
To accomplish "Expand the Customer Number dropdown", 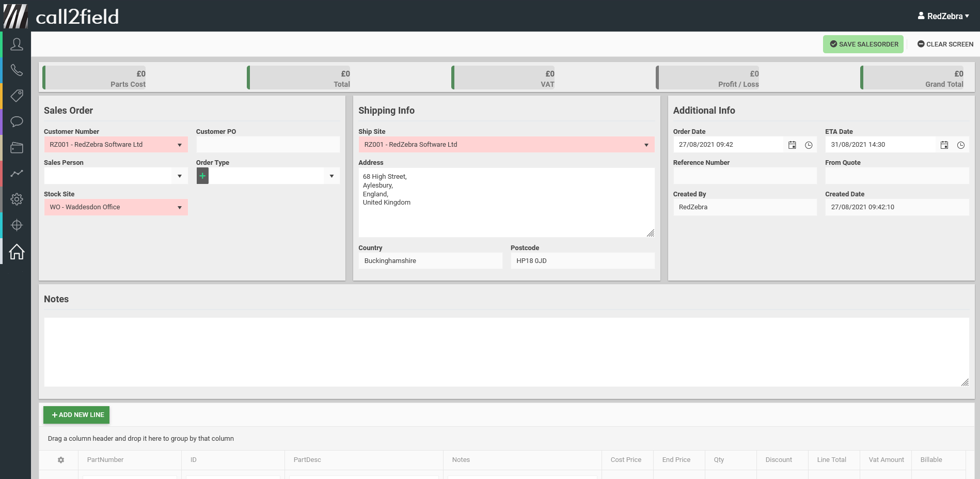I will coord(179,145).
